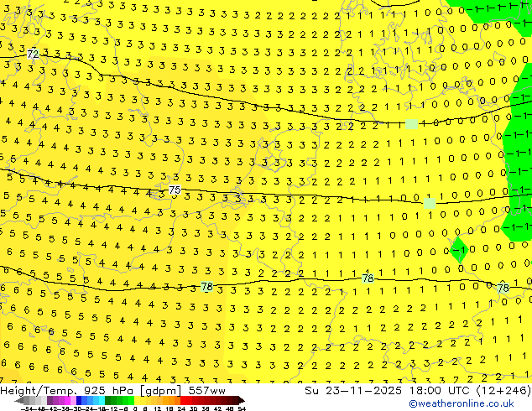Pick the left gray arrow end of color scale
Viewport: 532px width, 411px height.
point(19,401)
